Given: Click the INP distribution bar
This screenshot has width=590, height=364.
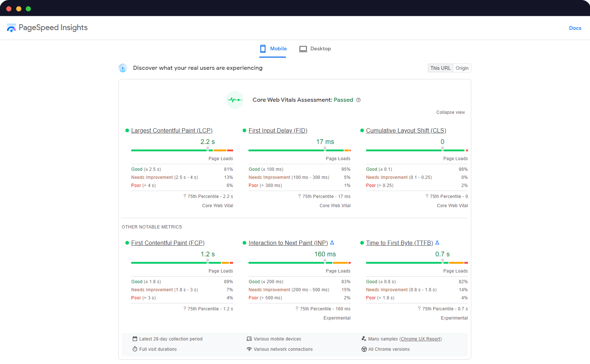Looking at the screenshot, I should [300, 263].
